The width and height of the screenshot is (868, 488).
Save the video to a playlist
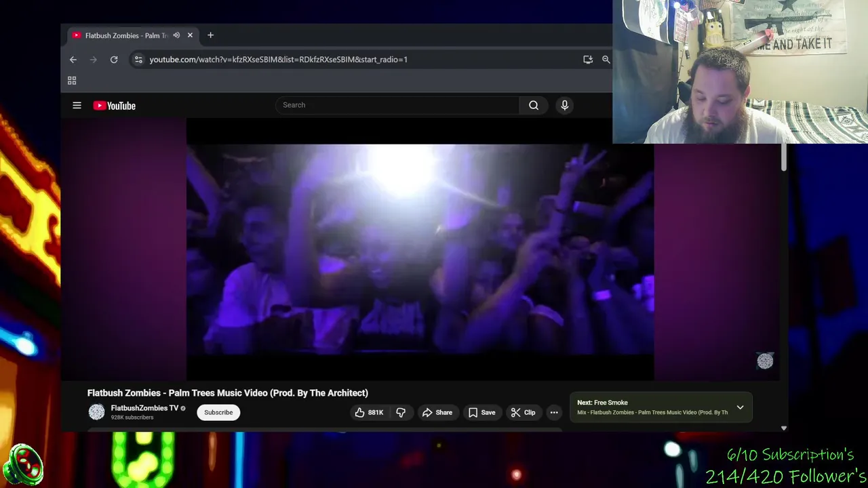point(481,412)
